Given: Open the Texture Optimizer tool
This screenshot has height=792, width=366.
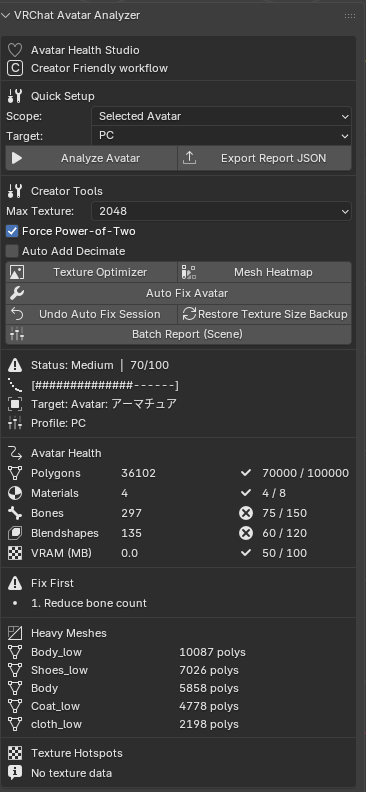Looking at the screenshot, I should pos(91,272).
